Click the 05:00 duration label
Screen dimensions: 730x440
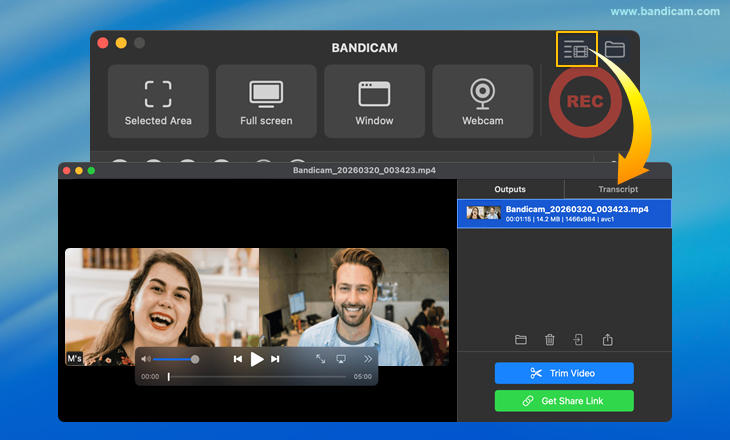click(x=362, y=377)
